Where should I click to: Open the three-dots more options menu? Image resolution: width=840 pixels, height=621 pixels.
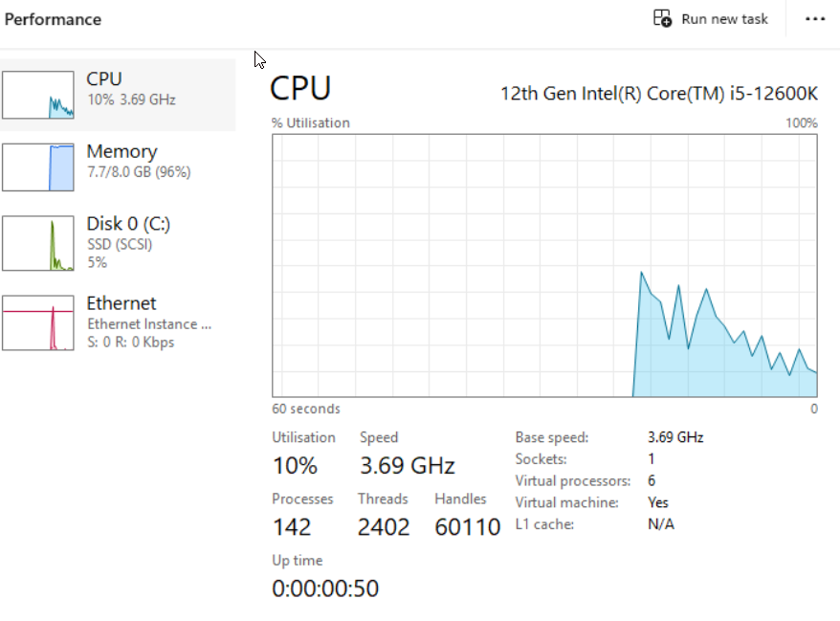815,19
